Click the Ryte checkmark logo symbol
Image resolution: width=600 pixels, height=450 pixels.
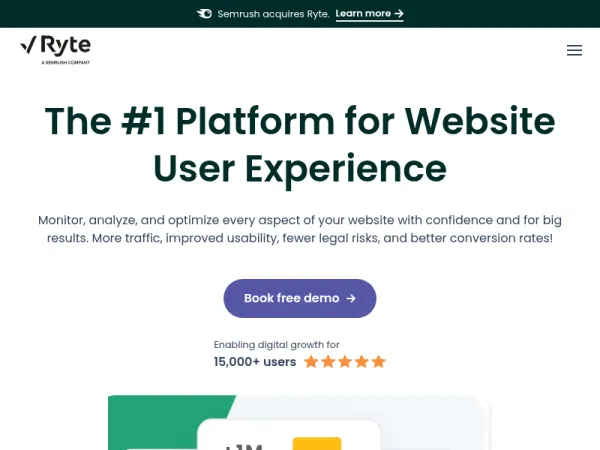click(x=28, y=45)
